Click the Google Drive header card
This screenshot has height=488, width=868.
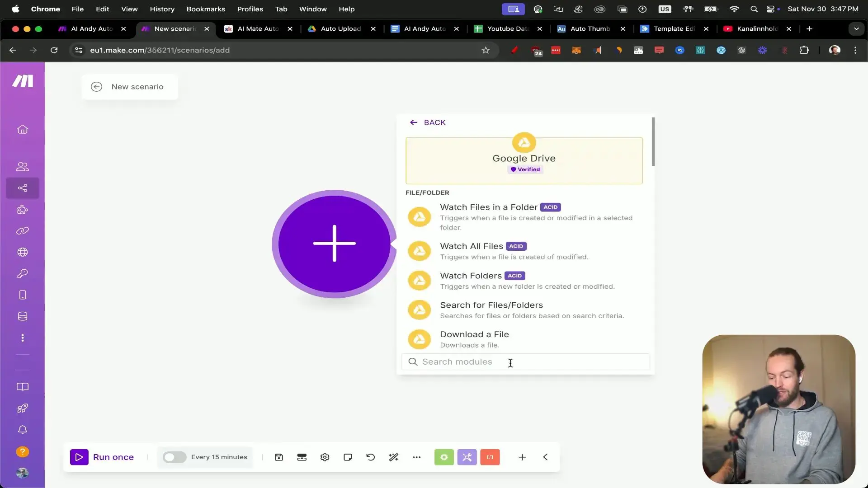click(x=524, y=160)
